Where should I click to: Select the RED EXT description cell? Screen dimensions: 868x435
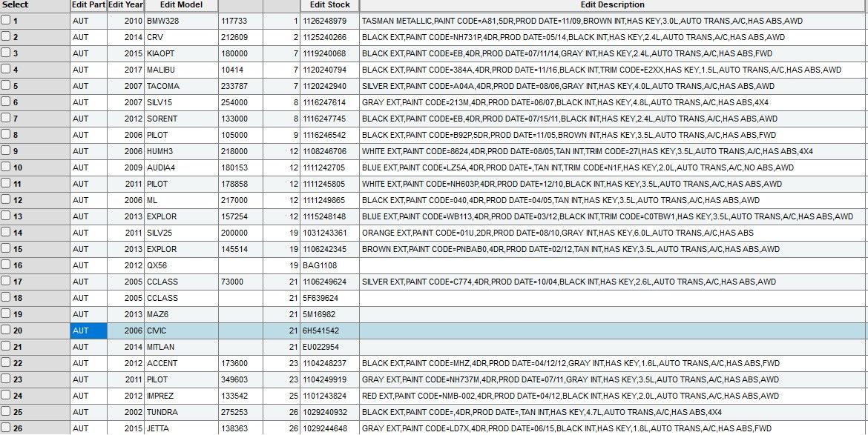click(x=613, y=396)
